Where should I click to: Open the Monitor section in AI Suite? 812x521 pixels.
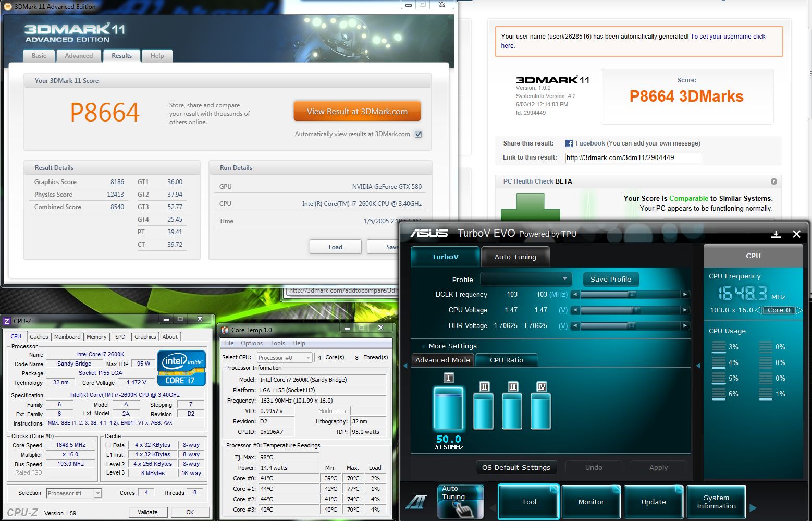591,502
